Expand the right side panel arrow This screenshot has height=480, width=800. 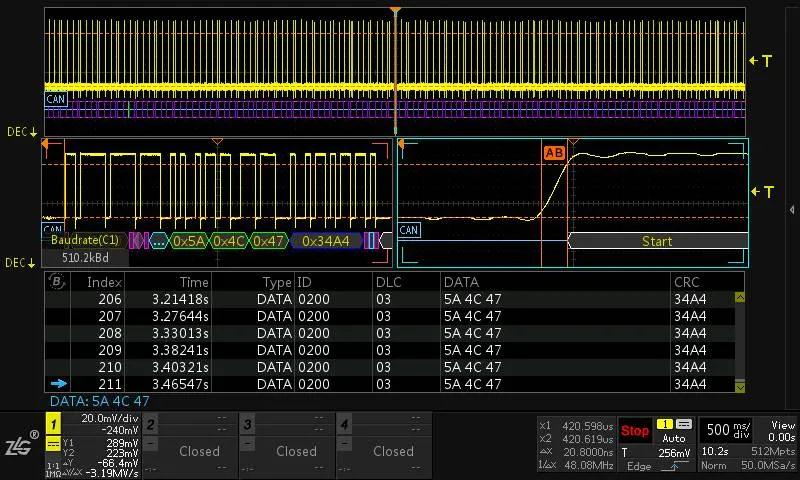click(x=792, y=209)
